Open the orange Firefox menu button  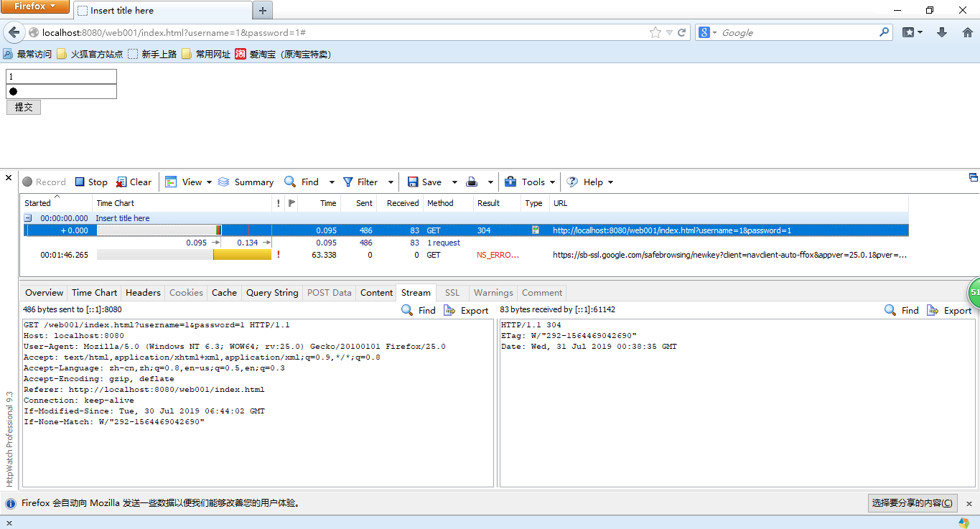(35, 6)
